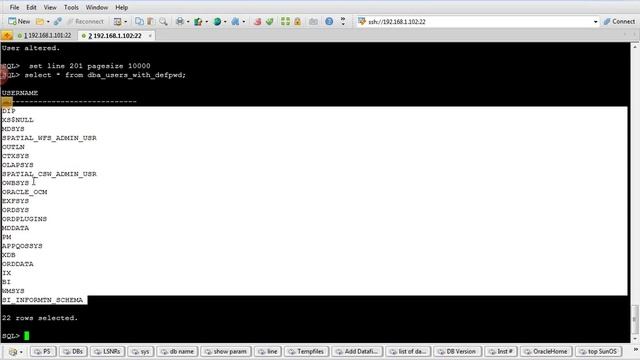Click the SPATIAL_WFS_ADMIN_USR username row

pos(49,138)
